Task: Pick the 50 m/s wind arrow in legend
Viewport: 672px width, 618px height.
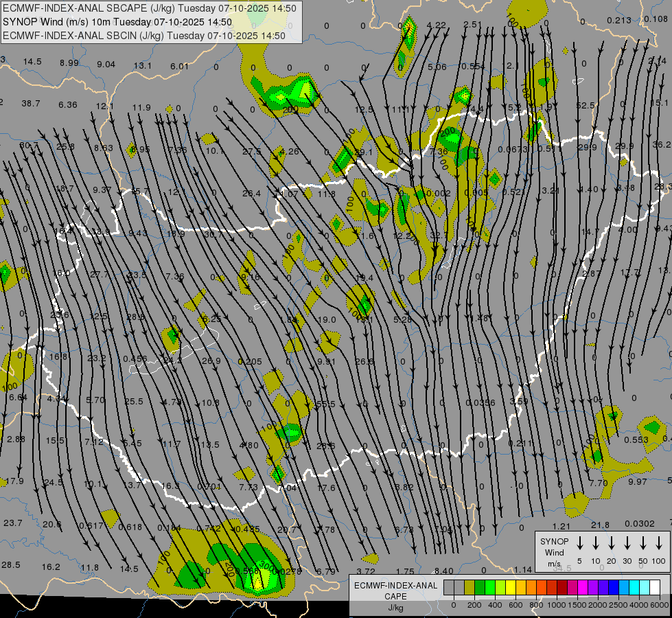Action: click(643, 543)
